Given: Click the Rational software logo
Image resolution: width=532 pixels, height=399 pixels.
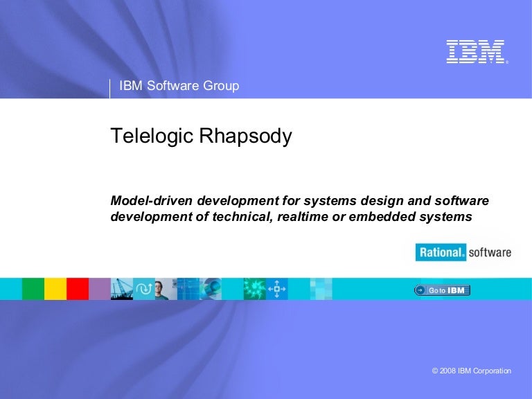Looking at the screenshot, I should coord(463,252).
